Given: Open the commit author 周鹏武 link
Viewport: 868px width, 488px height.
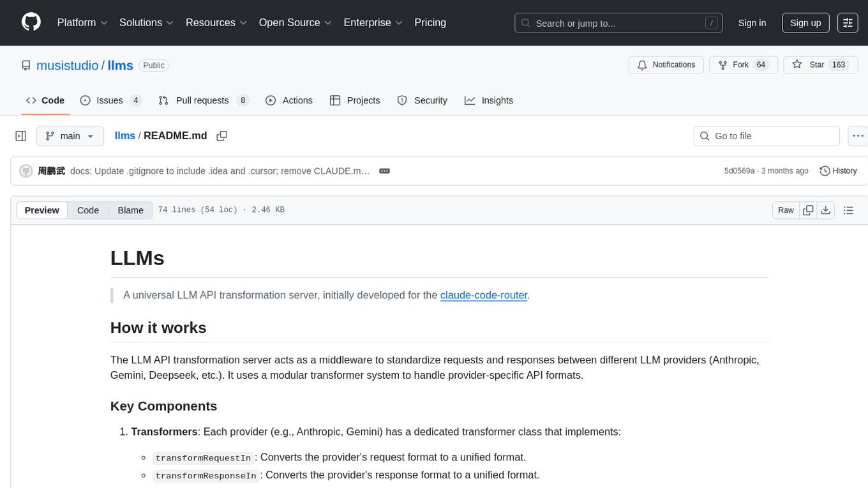Looking at the screenshot, I should coord(52,171).
